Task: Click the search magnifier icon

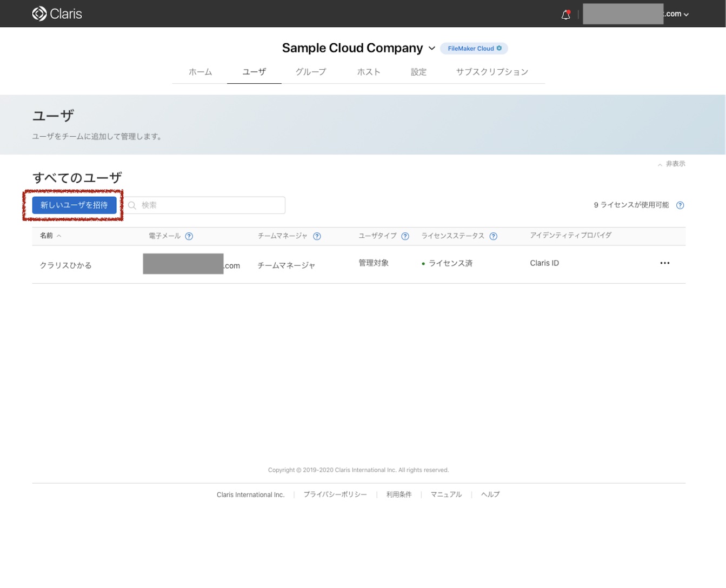Action: pyautogui.click(x=132, y=205)
